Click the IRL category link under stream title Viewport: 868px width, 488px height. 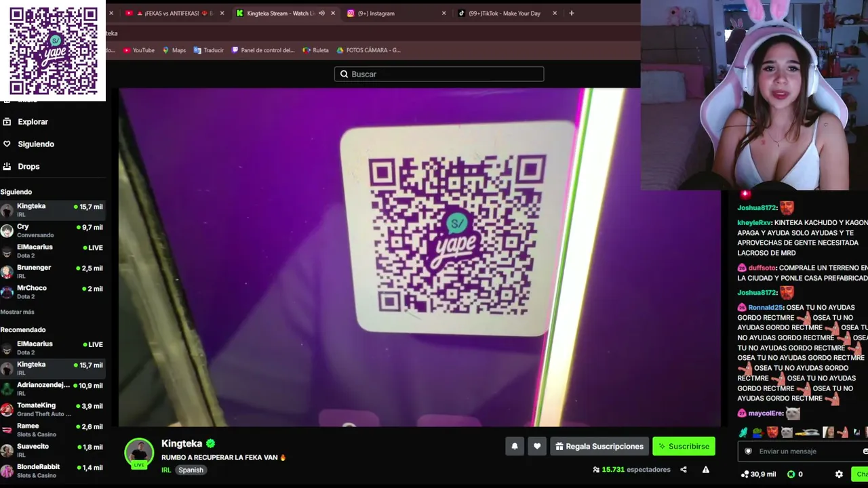(x=166, y=470)
